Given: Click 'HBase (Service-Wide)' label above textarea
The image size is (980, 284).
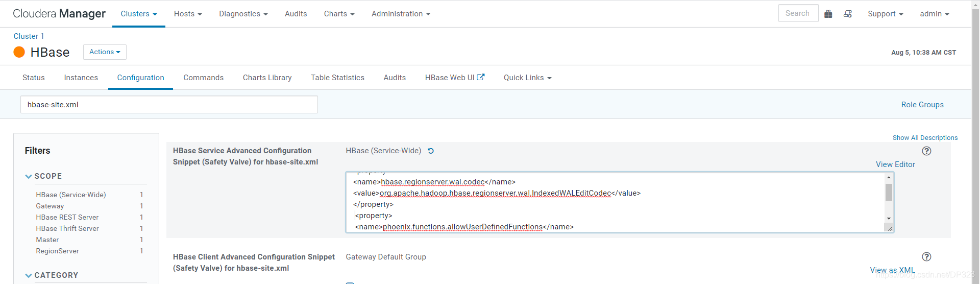Looking at the screenshot, I should coord(383,151).
